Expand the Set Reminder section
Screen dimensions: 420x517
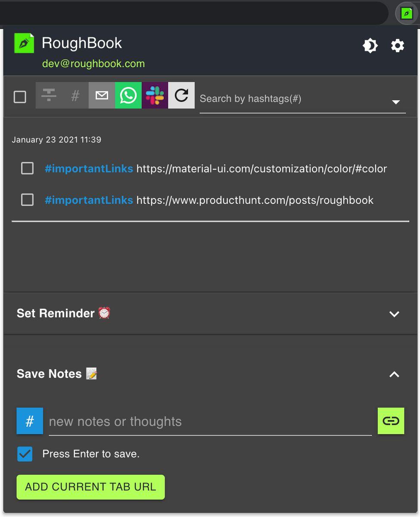point(394,314)
